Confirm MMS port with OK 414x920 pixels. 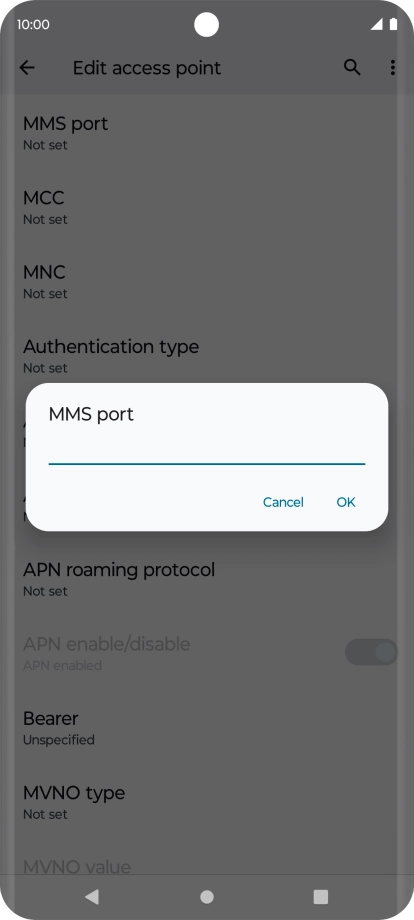(346, 502)
